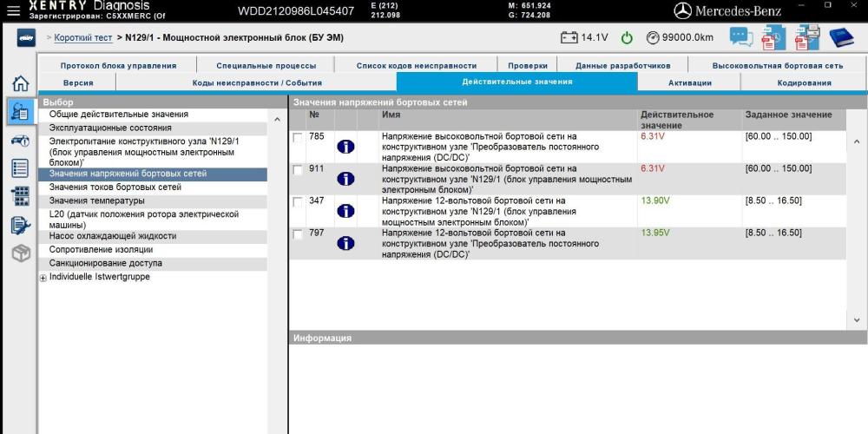This screenshot has width=868, height=434.
Task: Select Насос охлаждающей жидкости item
Action: 152,236
